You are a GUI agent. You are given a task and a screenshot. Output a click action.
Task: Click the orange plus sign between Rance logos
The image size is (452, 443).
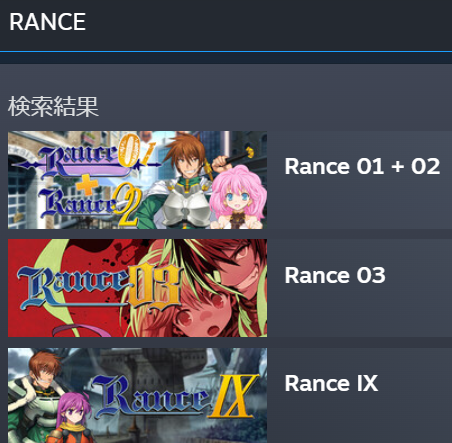coord(87,186)
